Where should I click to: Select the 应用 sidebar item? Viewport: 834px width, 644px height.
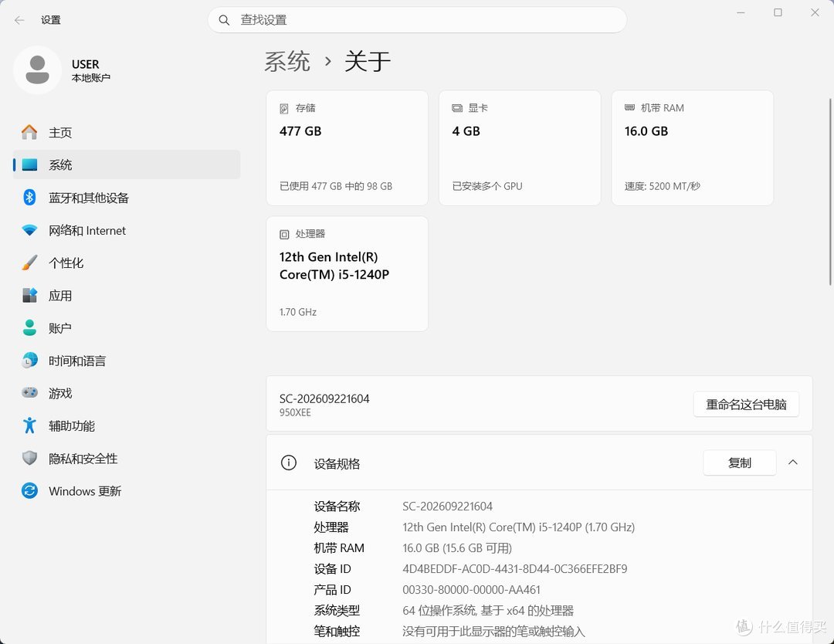127,296
